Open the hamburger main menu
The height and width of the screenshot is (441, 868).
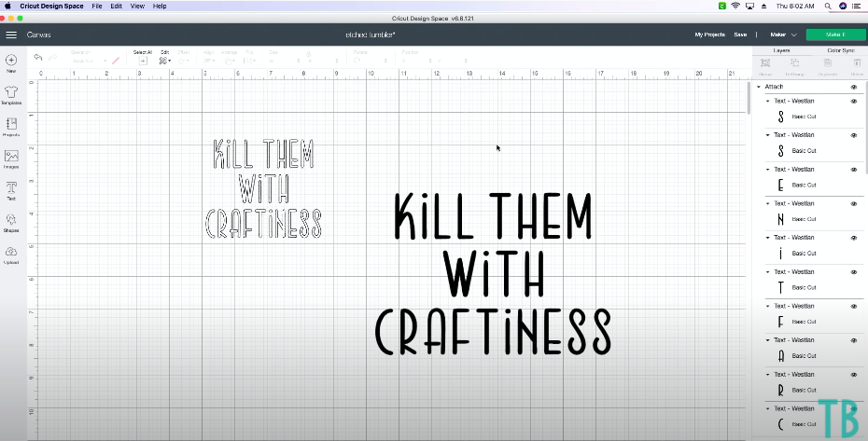11,34
